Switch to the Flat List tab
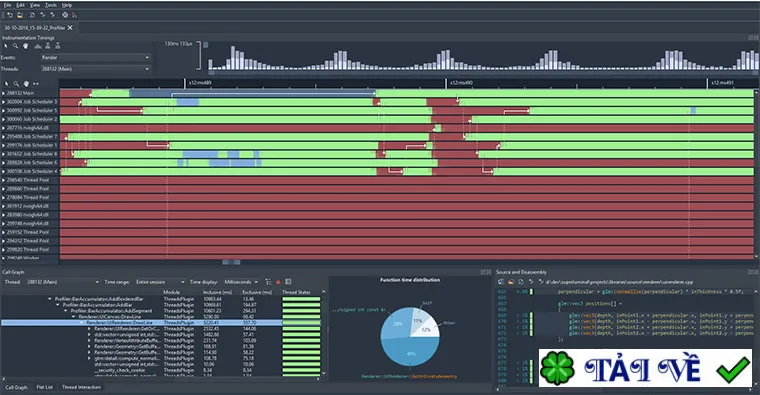760x395 pixels. 45,387
